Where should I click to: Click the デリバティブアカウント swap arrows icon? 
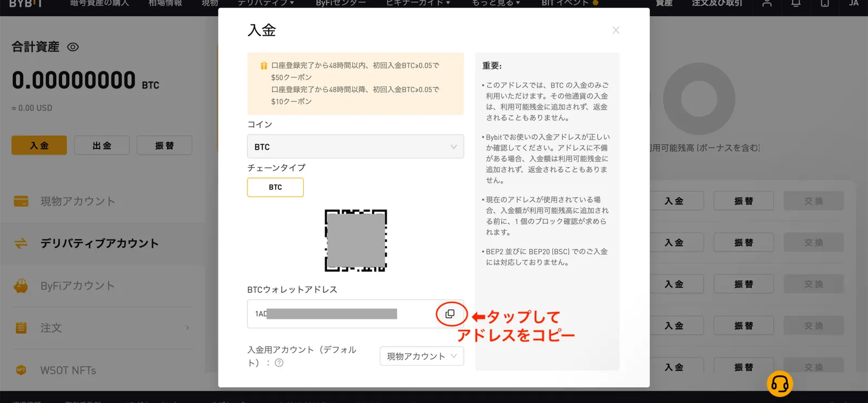[x=21, y=244]
